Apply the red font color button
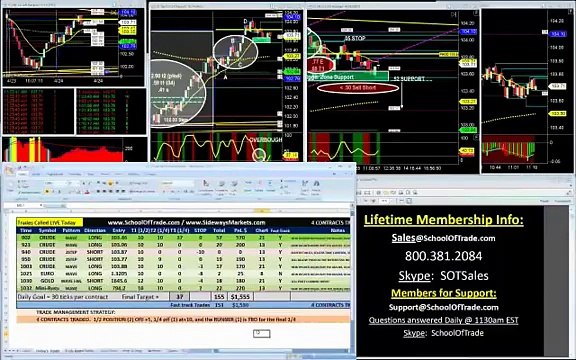This screenshot has height=360, width=576. (87, 192)
